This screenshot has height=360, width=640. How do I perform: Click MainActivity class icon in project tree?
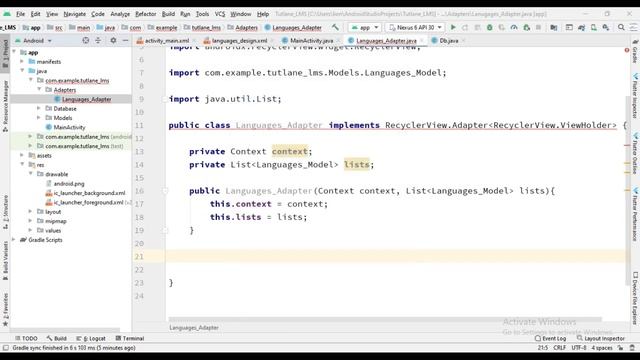click(49, 127)
